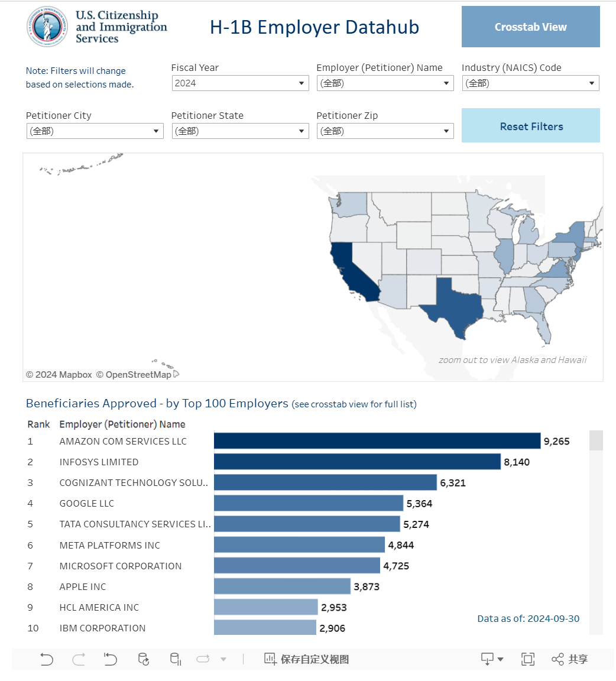This screenshot has width=616, height=681.
Task: Click the Infosys Limited bar
Action: [357, 462]
